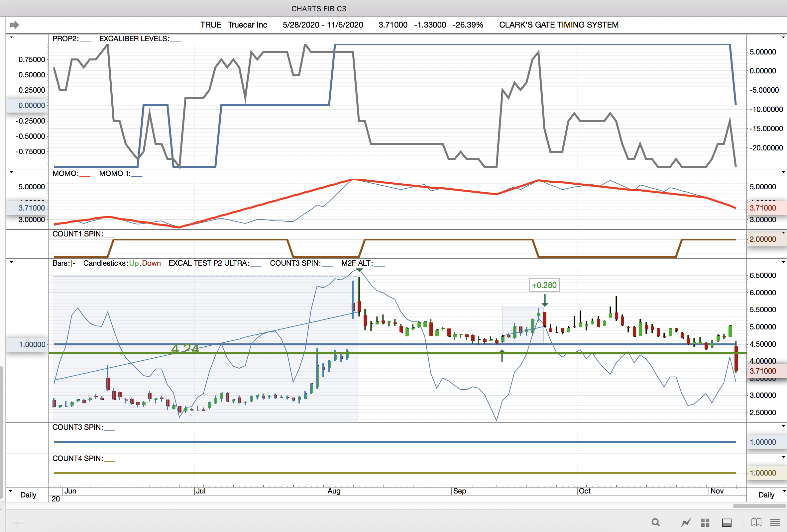Viewport: 787px width, 532px height.
Task: Open the PROP2 pane's left dropdown arrow
Action: coord(12,37)
